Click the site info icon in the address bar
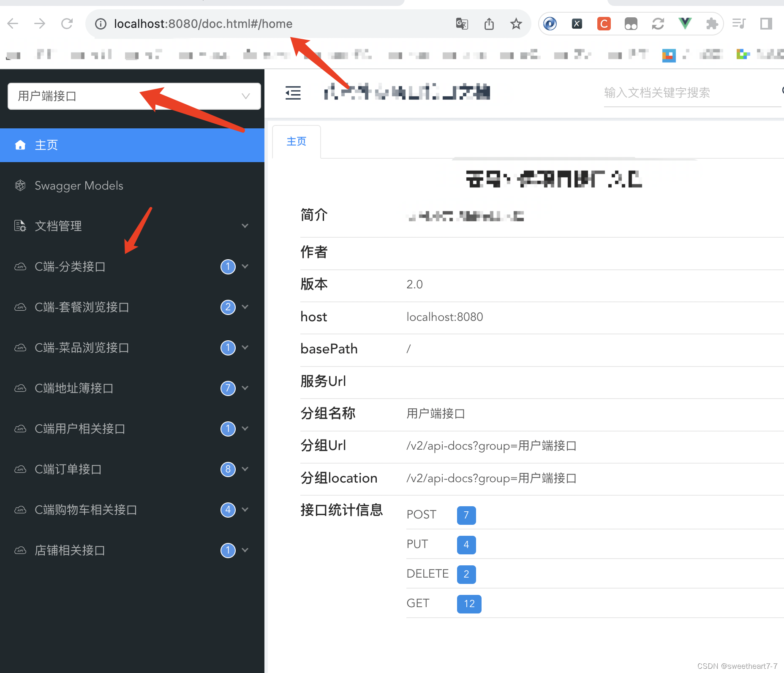The width and height of the screenshot is (784, 673). click(x=101, y=24)
